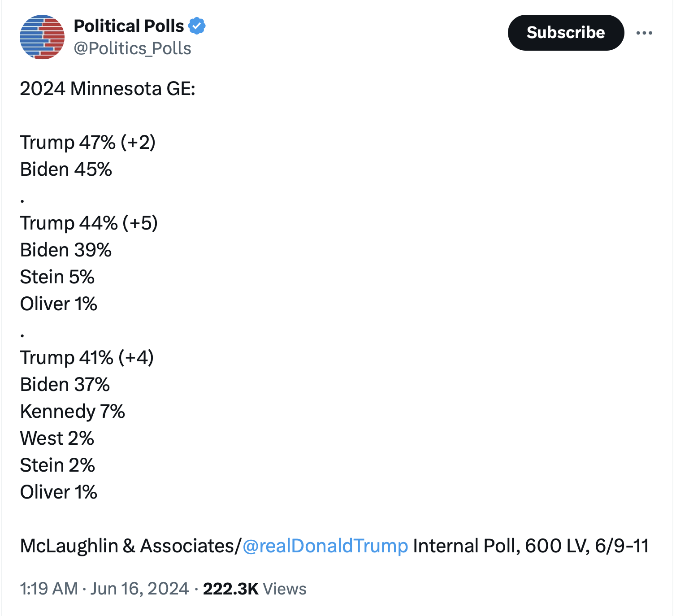Click the "Biden 45%" line

point(66,169)
